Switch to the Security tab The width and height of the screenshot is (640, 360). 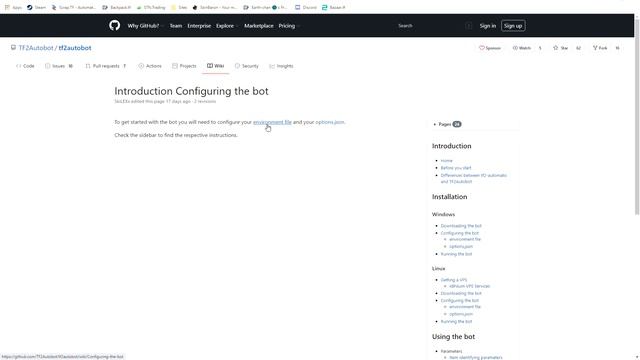point(247,66)
